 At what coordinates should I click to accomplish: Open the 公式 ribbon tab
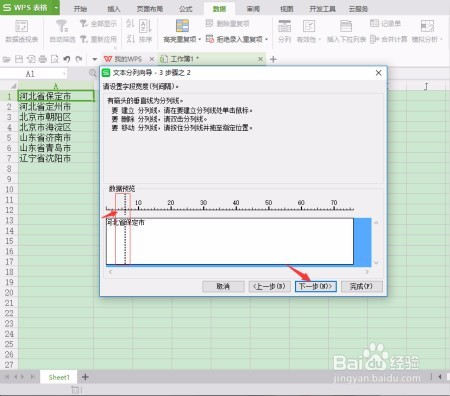tap(185, 9)
